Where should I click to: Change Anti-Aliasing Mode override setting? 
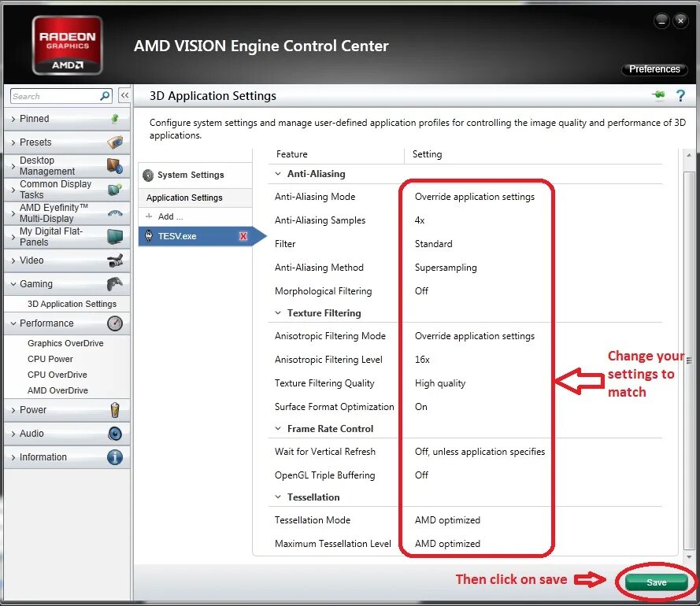475,197
